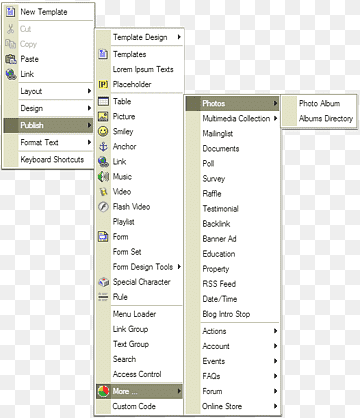Select the New Template menu item
This screenshot has height=418, width=360.
tap(49, 12)
